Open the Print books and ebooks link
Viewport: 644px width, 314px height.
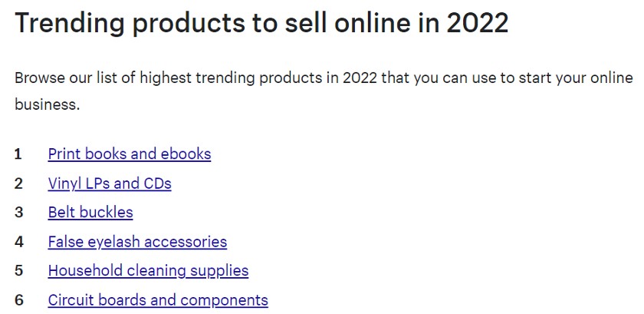[x=130, y=154]
